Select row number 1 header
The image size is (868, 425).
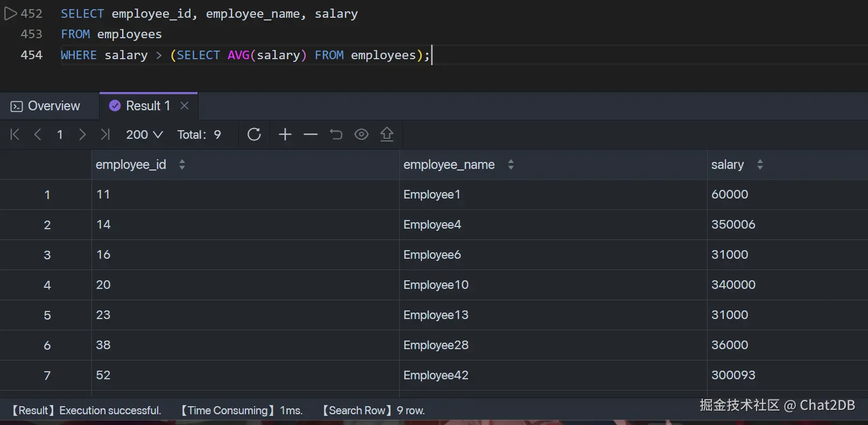pos(46,194)
